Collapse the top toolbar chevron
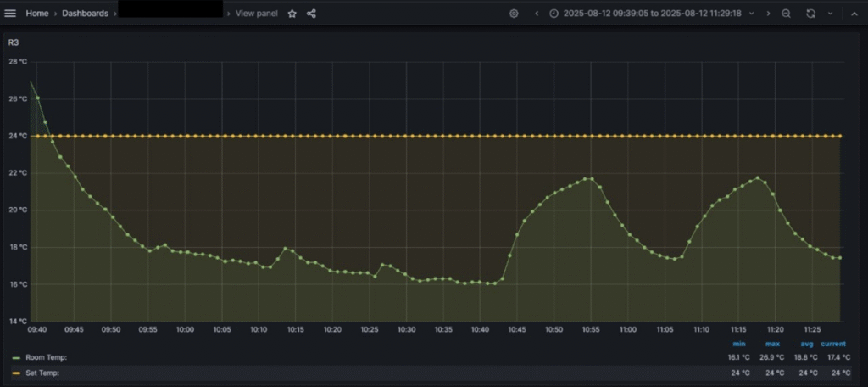 pyautogui.click(x=854, y=14)
